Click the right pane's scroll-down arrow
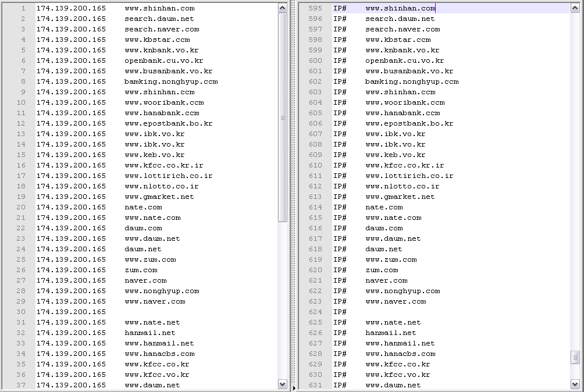 [x=575, y=384]
